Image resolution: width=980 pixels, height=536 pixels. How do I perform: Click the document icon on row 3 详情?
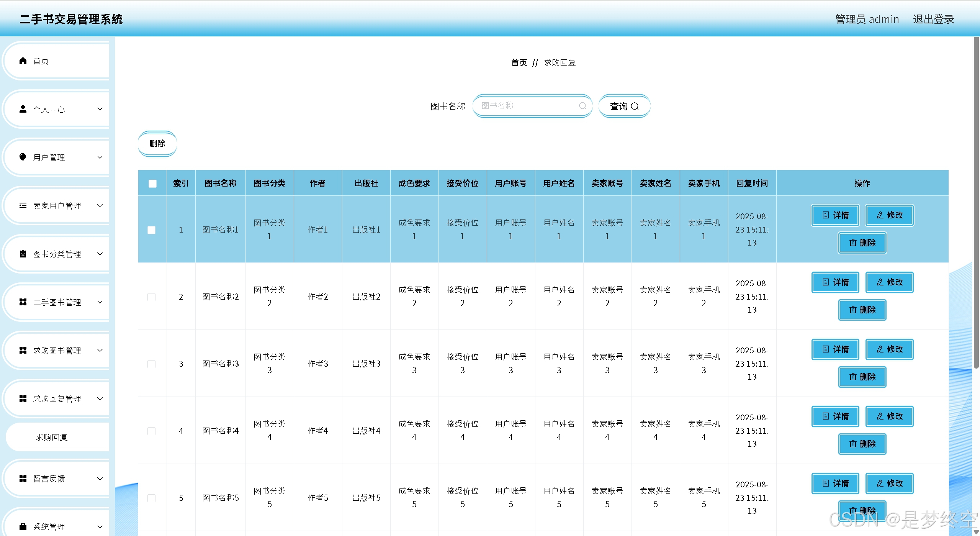826,349
